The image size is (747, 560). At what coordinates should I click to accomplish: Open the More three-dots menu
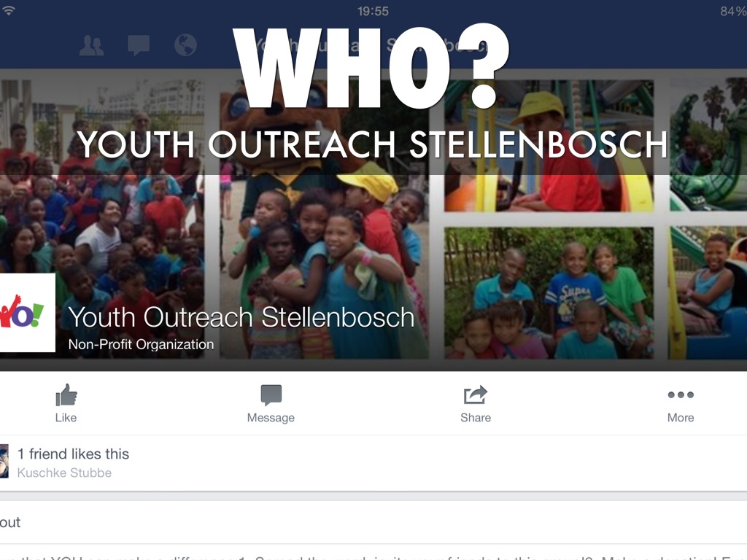(681, 394)
